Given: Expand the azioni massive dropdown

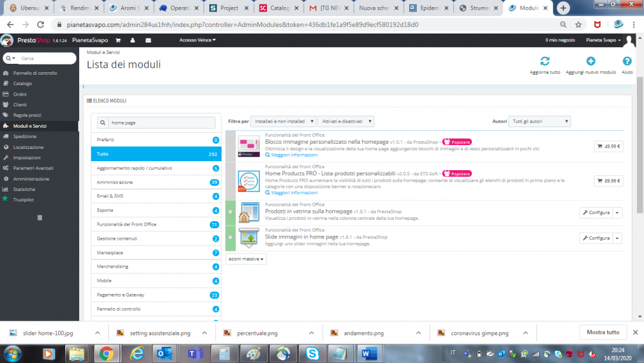Looking at the screenshot, I should pyautogui.click(x=246, y=259).
